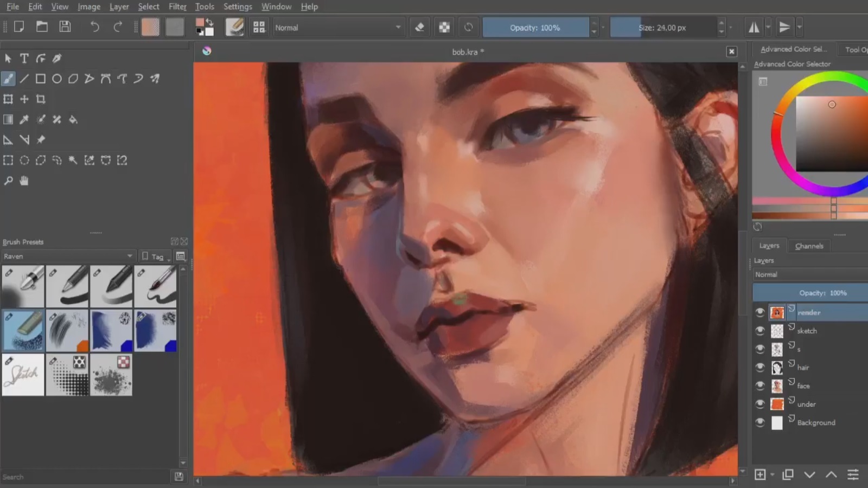Image resolution: width=868 pixels, height=488 pixels.
Task: Hide the render layer
Action: point(760,312)
